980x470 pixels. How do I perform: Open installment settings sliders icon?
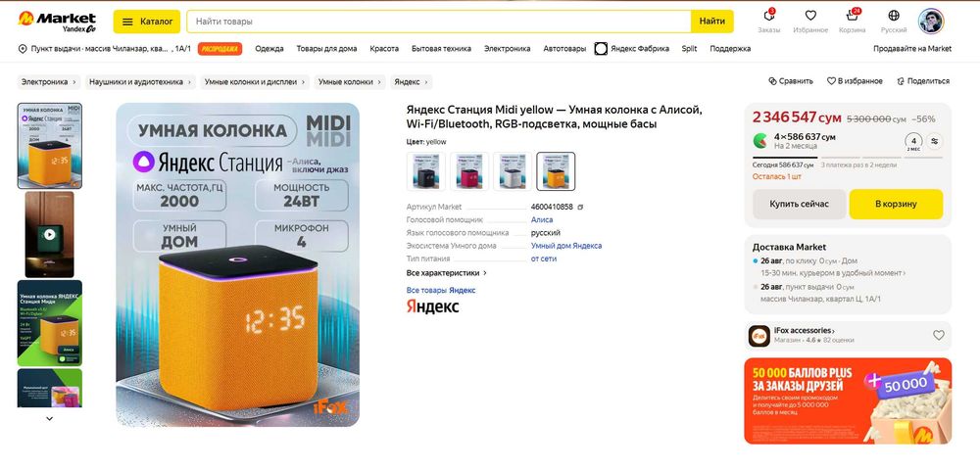tap(934, 141)
